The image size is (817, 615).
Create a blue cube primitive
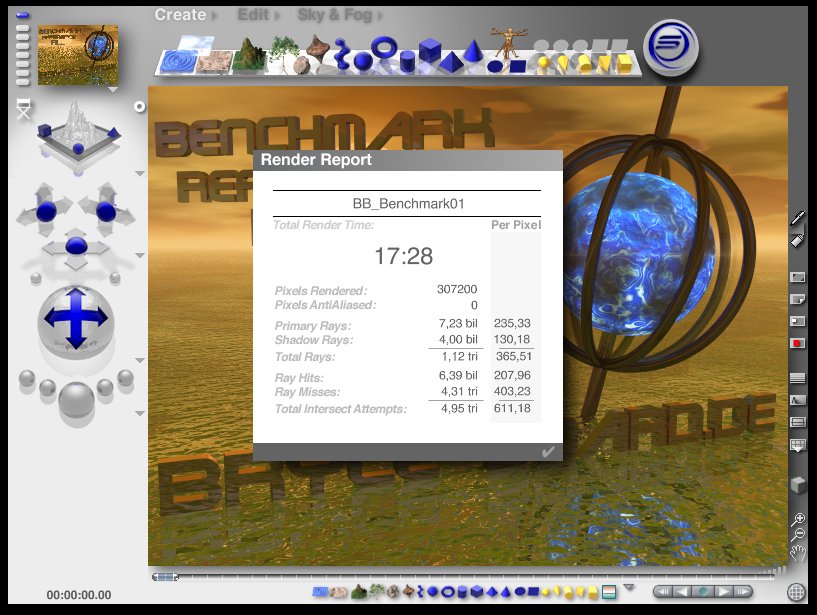429,50
